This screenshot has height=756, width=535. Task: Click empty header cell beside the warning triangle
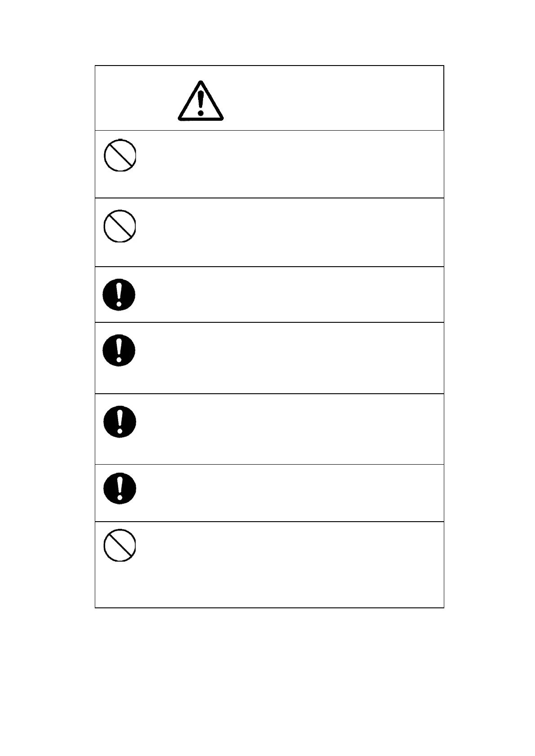[x=332, y=99]
